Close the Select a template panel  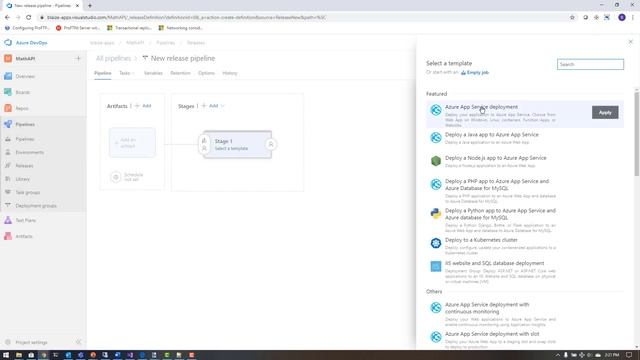[x=630, y=42]
